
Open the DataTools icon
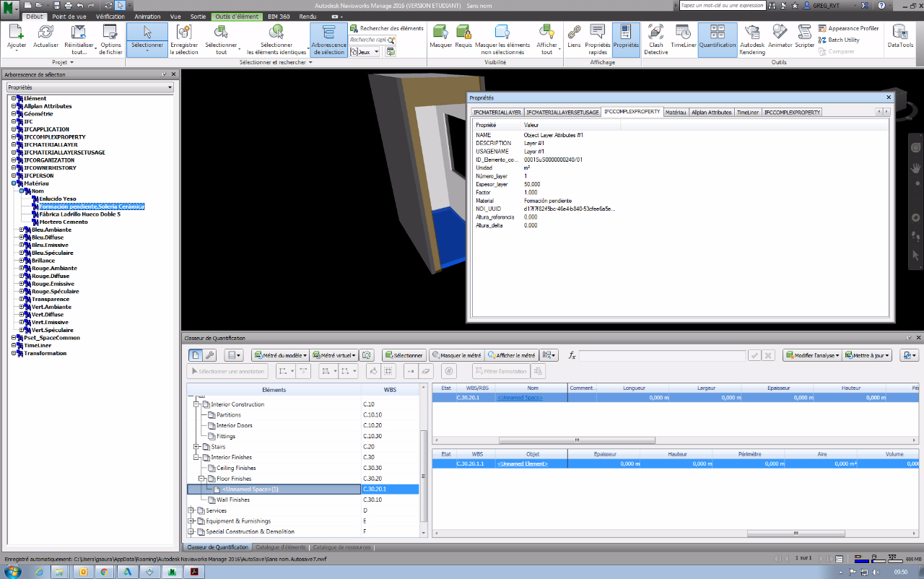tap(900, 32)
